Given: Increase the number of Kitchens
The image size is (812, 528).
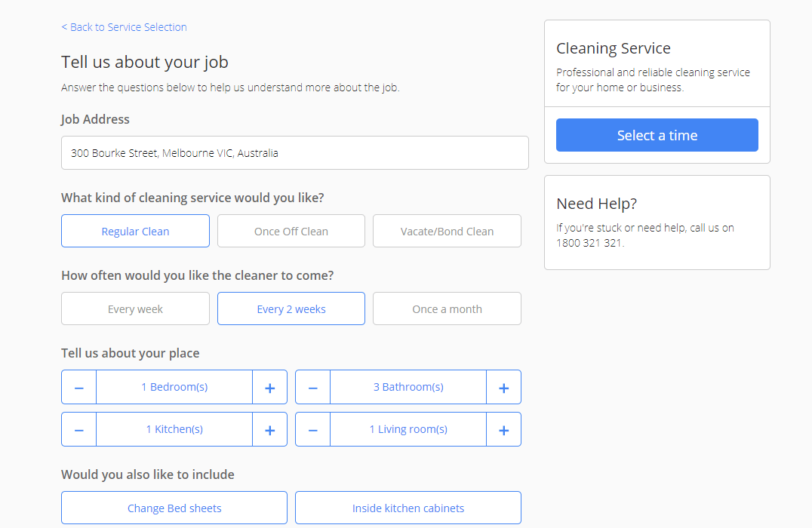Looking at the screenshot, I should point(269,429).
